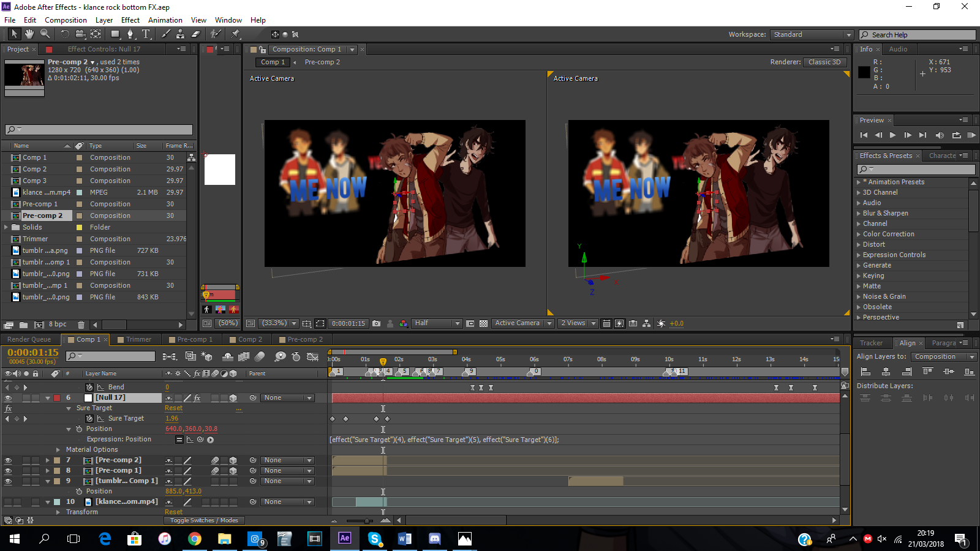The image size is (980, 551).
Task: Reset the Sure Target effect
Action: (173, 408)
